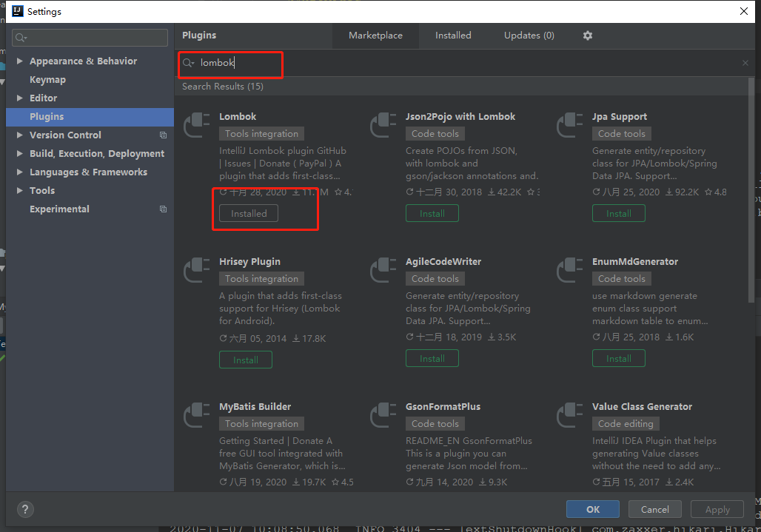Expand the Tools settings node
The image size is (761, 532).
coord(20,191)
